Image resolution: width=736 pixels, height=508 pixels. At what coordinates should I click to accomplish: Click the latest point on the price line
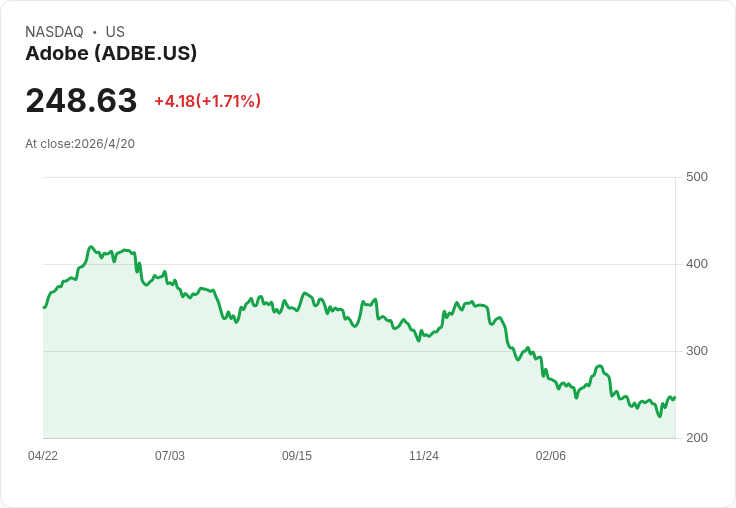point(674,397)
